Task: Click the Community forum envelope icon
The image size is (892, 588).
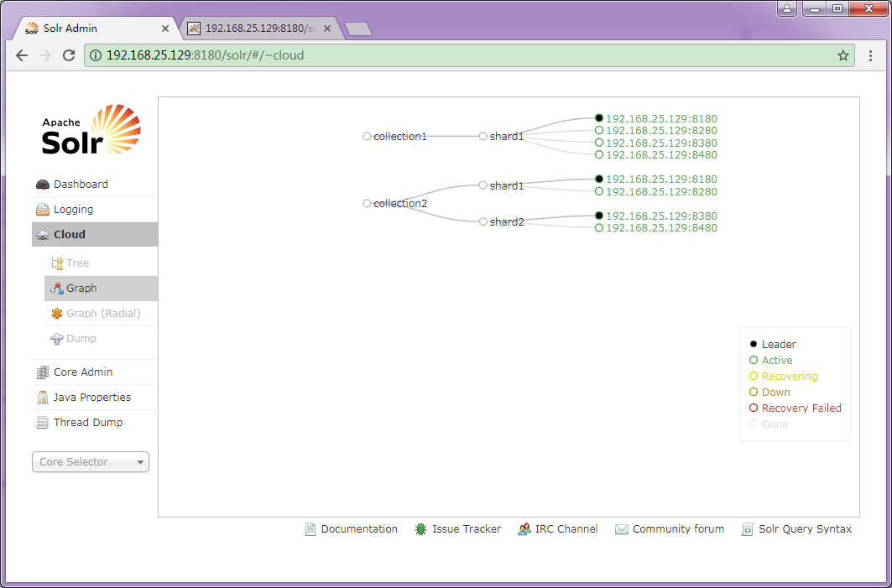Action: point(622,529)
